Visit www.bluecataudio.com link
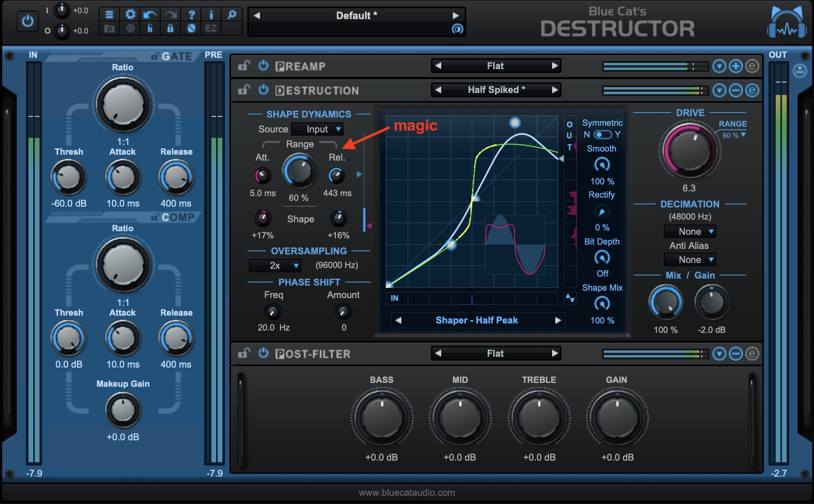Screen dimensions: 814x504 (x=407, y=493)
